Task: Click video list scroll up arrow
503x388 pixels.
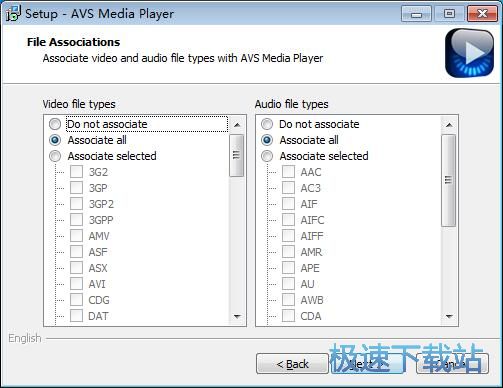Action: [237, 125]
